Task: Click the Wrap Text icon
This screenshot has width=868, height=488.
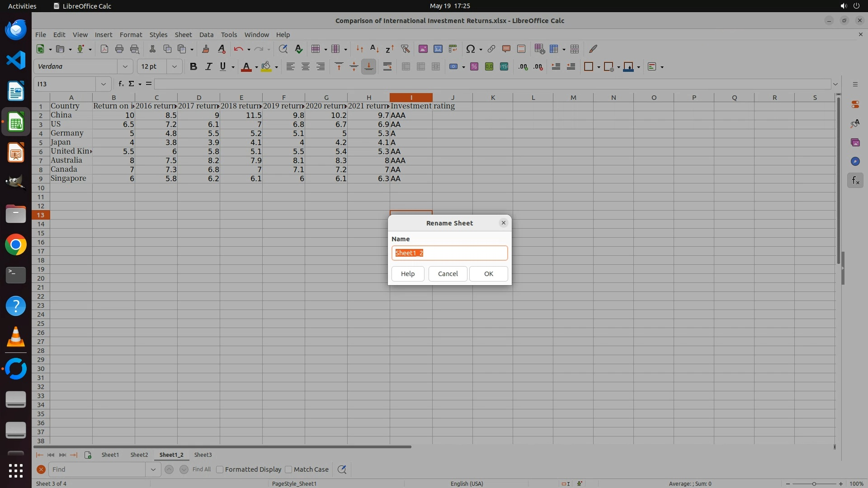Action: point(387,67)
